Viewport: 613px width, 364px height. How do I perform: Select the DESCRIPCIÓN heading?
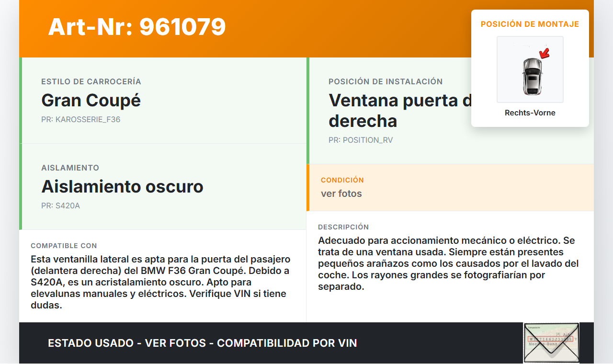tap(343, 227)
